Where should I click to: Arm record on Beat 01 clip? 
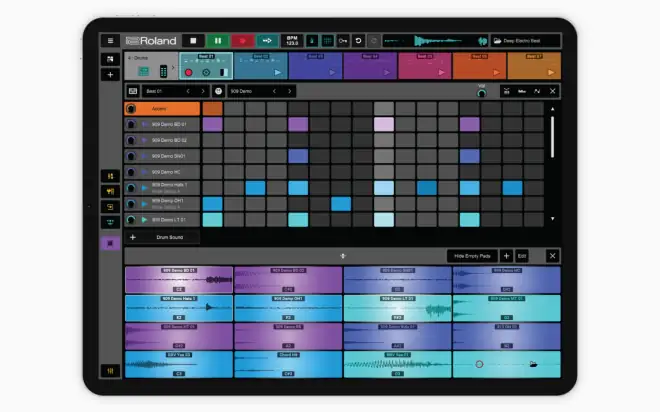point(189,72)
